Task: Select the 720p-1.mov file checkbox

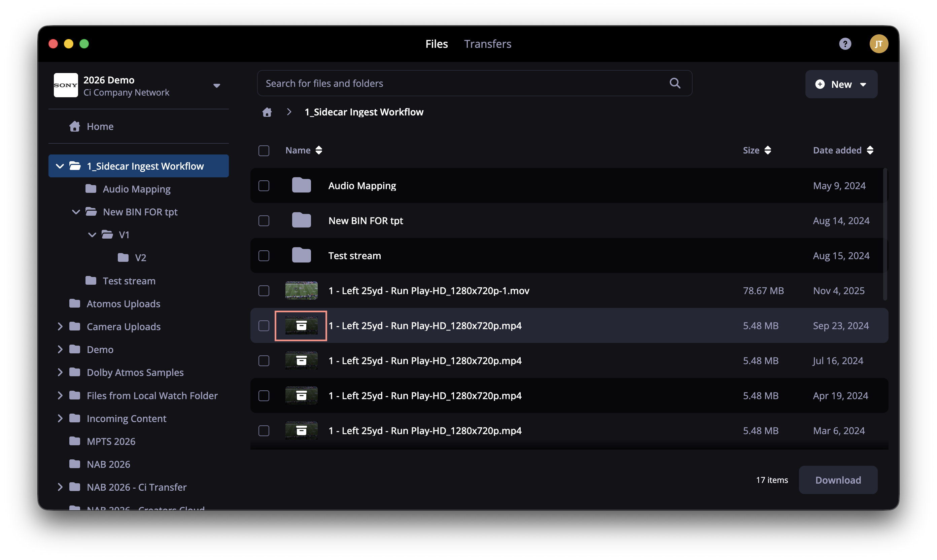Action: pos(264,290)
